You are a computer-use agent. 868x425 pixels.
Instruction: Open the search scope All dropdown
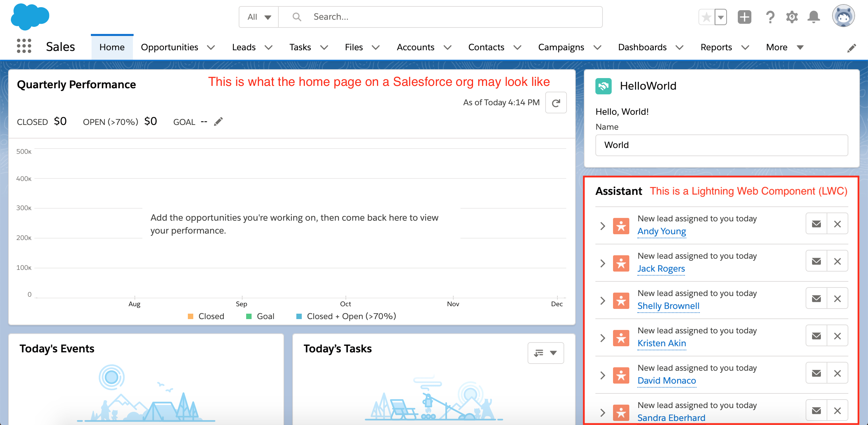coord(259,17)
